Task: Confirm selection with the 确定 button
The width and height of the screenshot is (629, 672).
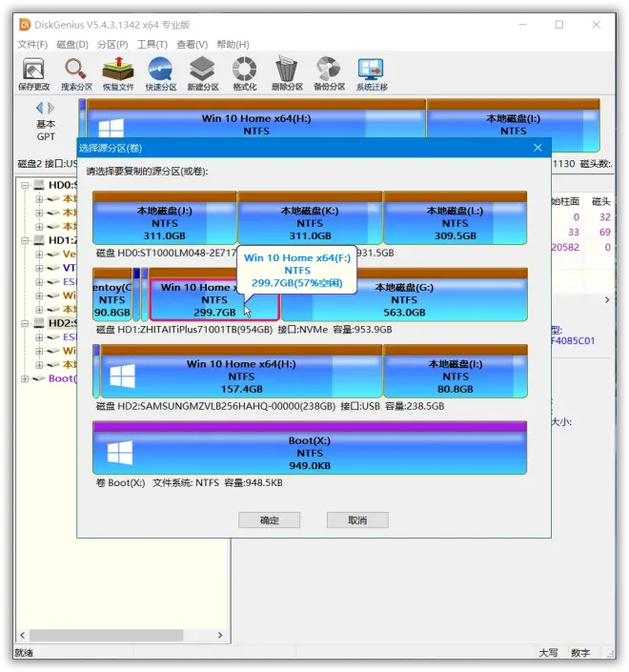Action: (269, 519)
